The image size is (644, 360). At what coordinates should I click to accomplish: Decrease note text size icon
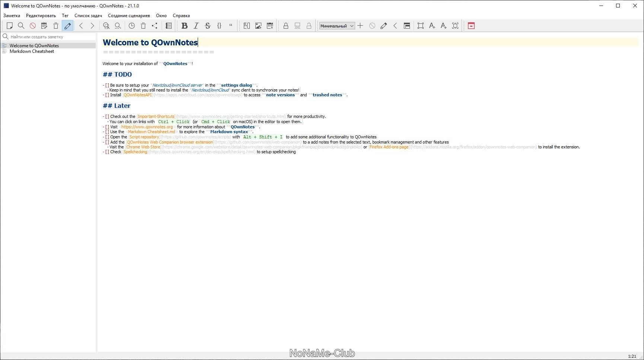pyautogui.click(x=443, y=26)
